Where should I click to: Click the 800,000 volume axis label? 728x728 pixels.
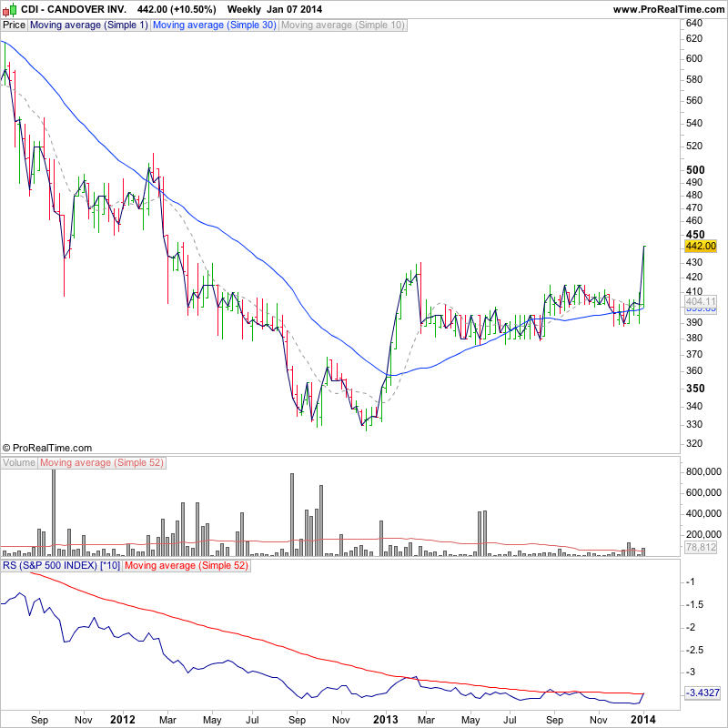click(703, 471)
